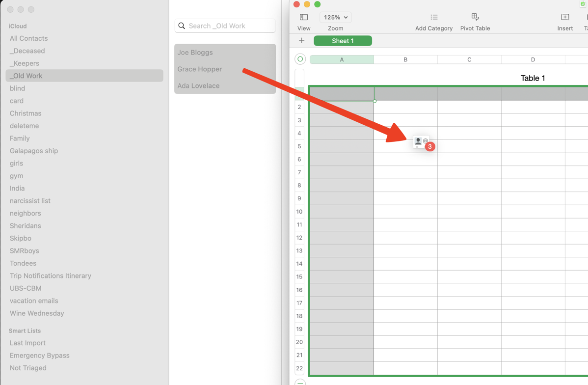The height and width of the screenshot is (385, 588).
Task: Select column B header
Action: click(405, 59)
